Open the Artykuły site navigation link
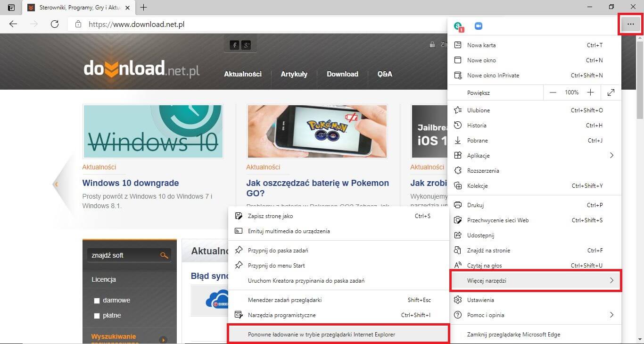 click(294, 74)
